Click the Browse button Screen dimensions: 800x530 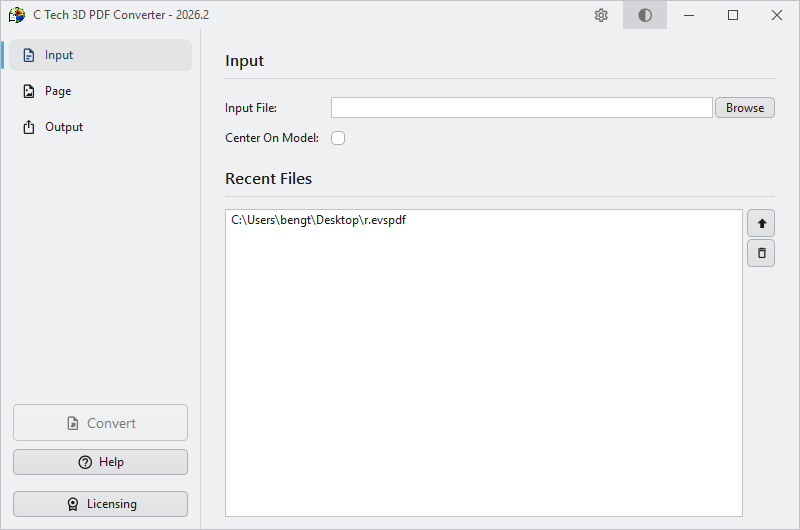click(x=744, y=108)
